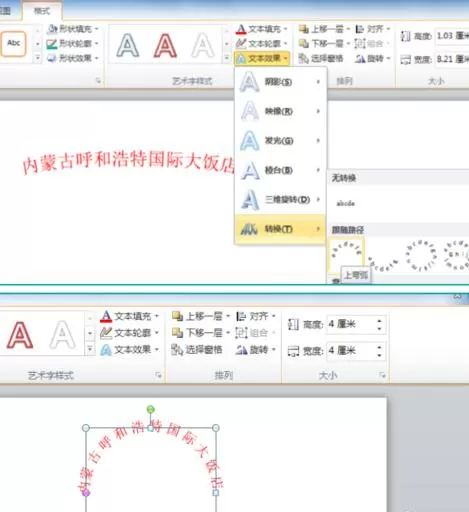Click green rotation handle on arched text
This screenshot has width=469, height=512.
(x=151, y=409)
